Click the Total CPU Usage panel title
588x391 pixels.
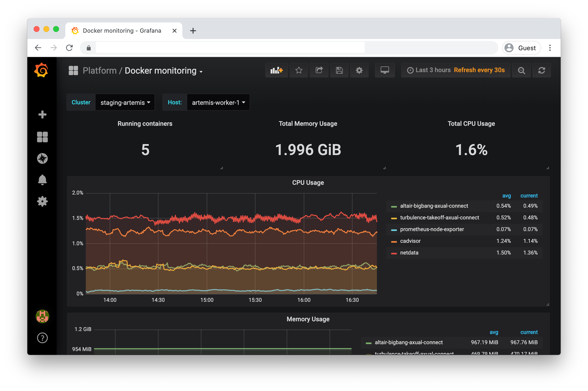click(471, 124)
